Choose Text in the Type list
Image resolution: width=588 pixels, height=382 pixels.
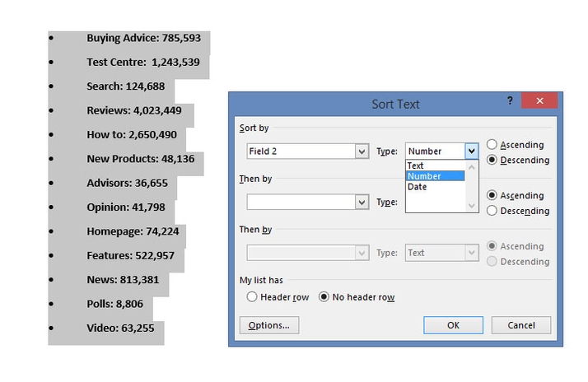(x=435, y=165)
